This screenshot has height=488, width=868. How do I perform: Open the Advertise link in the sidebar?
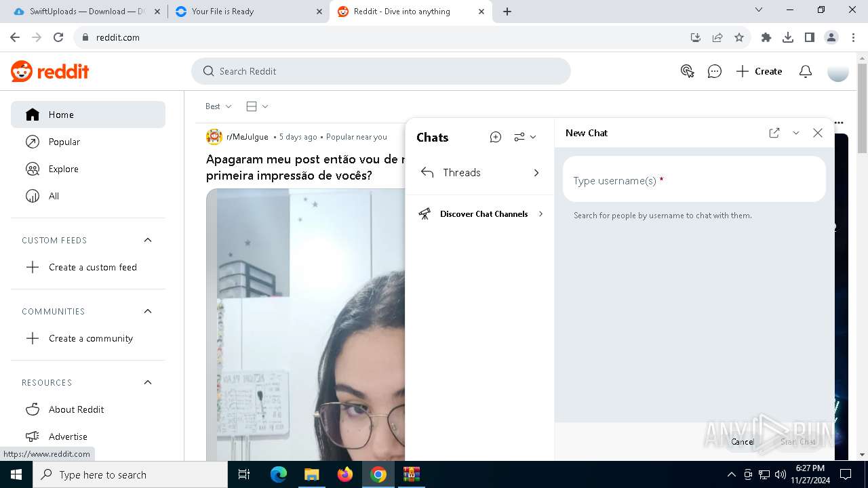[x=88, y=436]
